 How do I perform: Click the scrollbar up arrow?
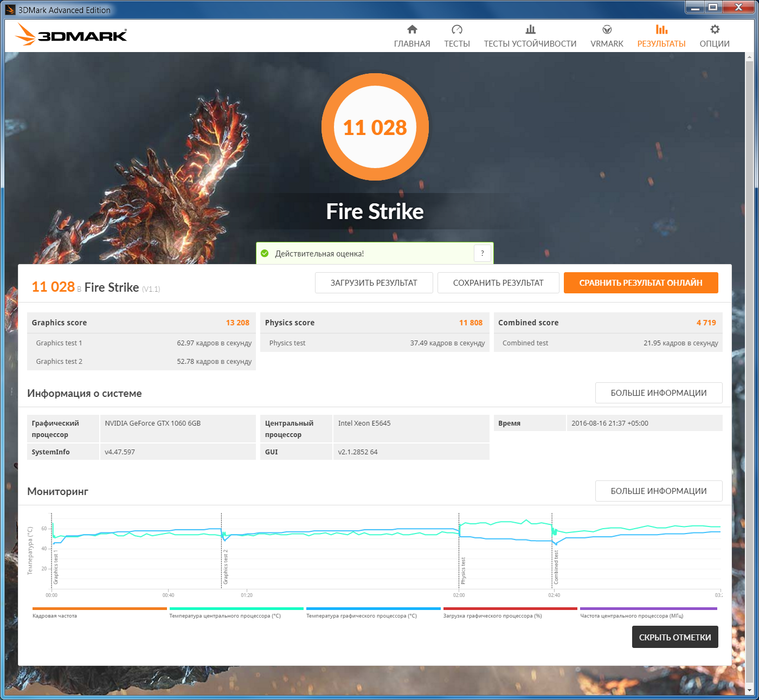click(x=749, y=56)
